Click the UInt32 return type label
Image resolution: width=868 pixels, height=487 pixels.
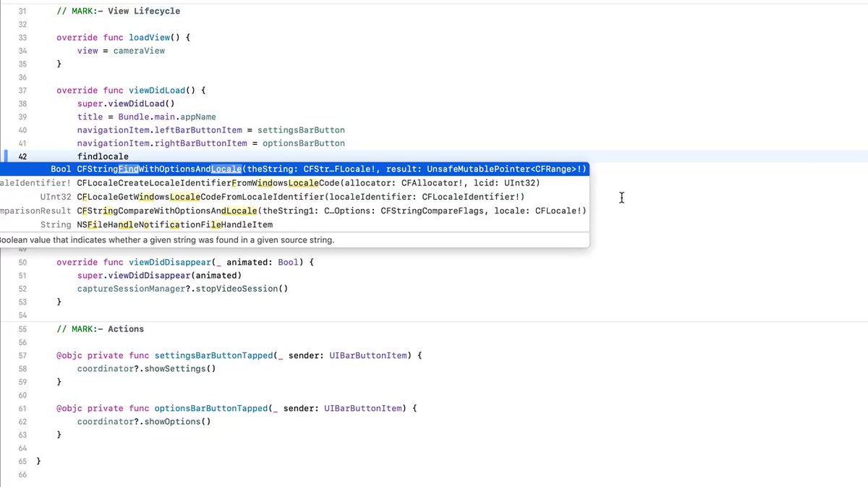coord(56,197)
